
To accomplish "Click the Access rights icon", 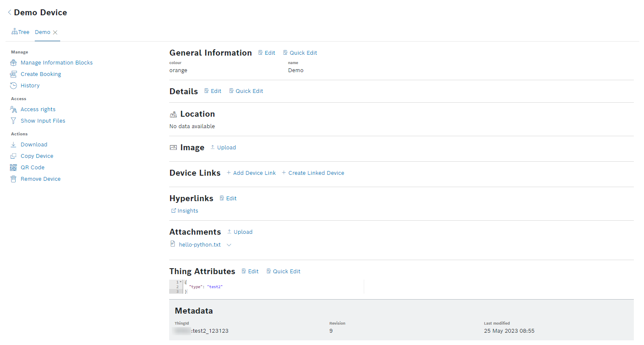I will click(x=14, y=109).
